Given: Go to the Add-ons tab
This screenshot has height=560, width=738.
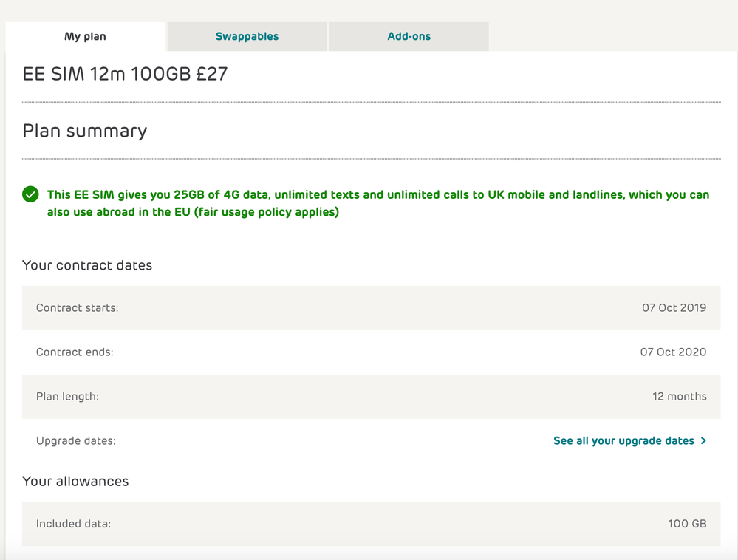Looking at the screenshot, I should click(x=409, y=36).
